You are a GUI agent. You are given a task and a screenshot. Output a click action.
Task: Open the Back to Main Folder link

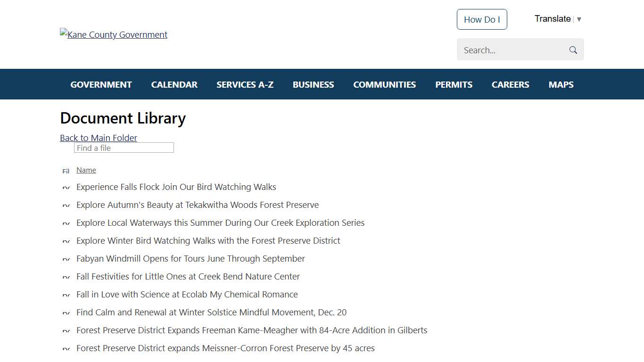(98, 138)
